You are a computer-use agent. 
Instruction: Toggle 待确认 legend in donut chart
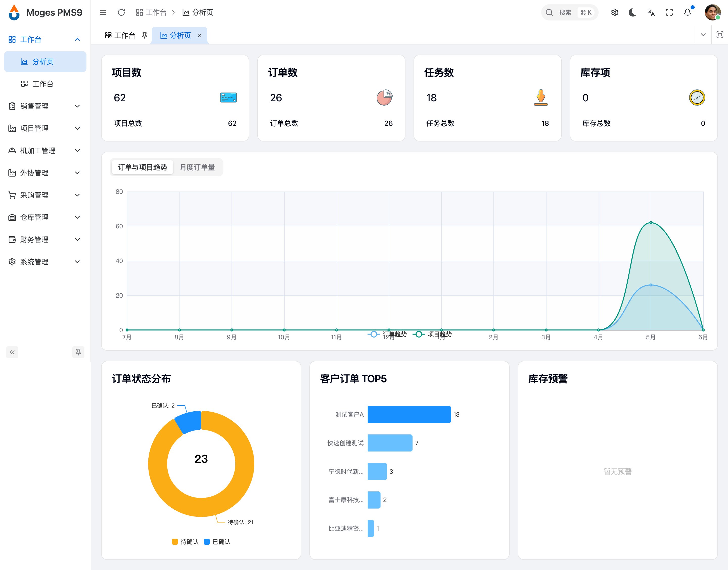pyautogui.click(x=185, y=542)
